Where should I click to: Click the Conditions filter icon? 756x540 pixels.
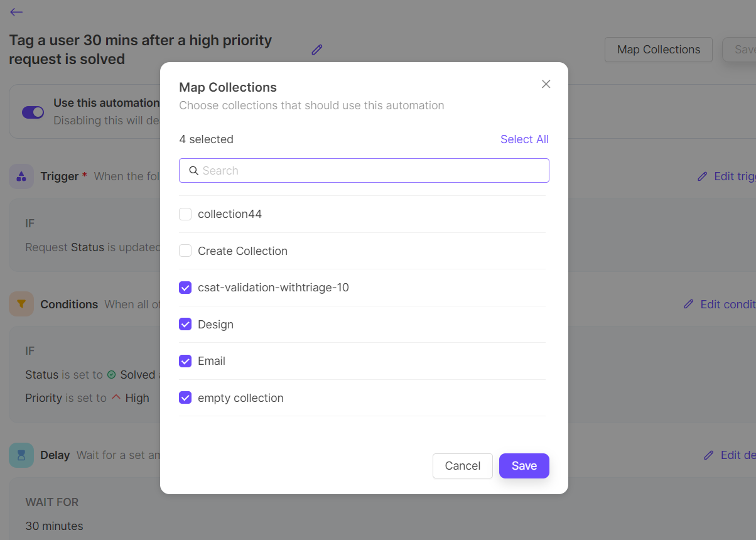[21, 305]
